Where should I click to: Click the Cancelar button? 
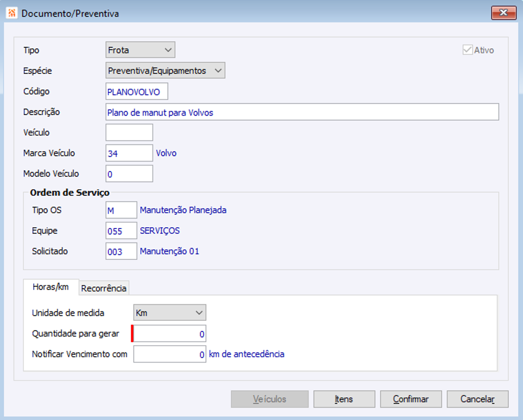[478, 399]
